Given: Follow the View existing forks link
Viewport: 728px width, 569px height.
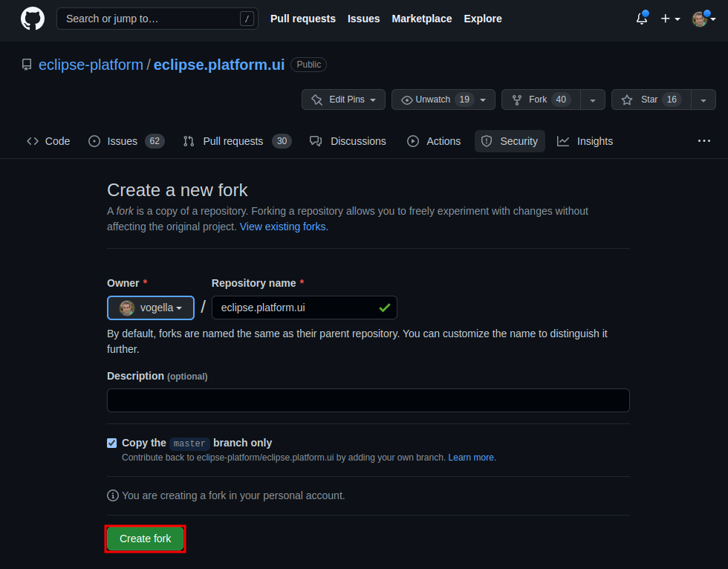Looking at the screenshot, I should 284,227.
